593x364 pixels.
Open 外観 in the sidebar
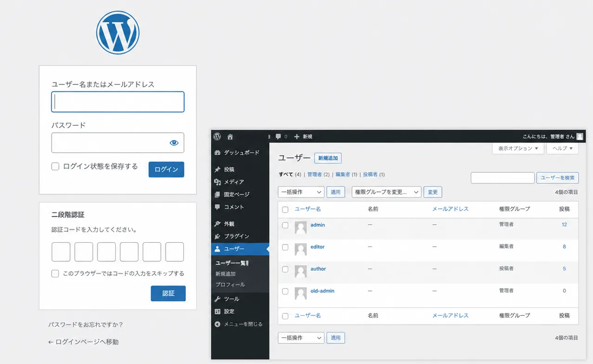point(240,224)
